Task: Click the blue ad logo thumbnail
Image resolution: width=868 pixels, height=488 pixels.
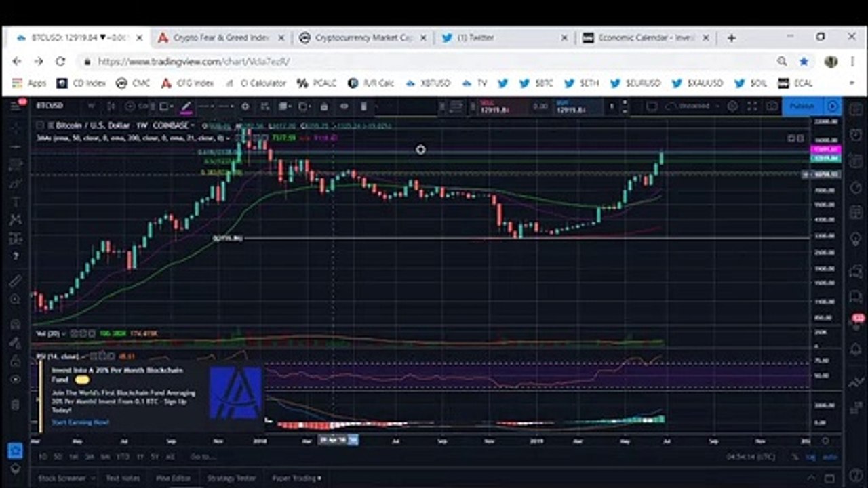Action: (235, 393)
